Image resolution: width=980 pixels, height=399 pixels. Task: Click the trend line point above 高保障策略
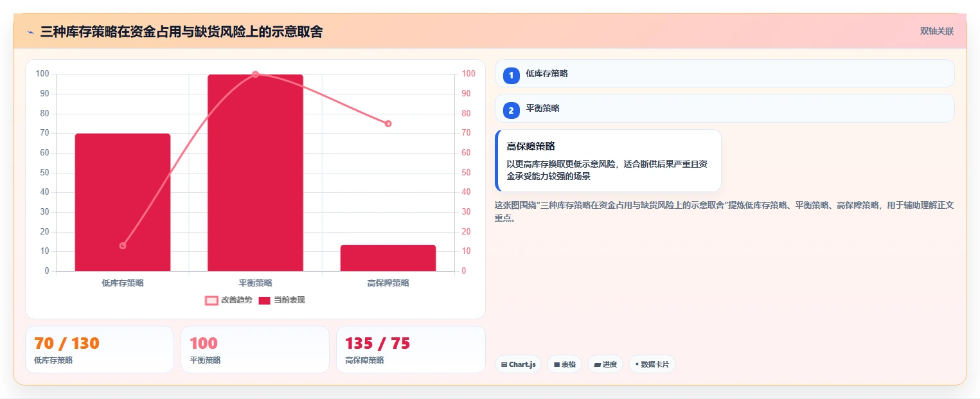coord(388,123)
